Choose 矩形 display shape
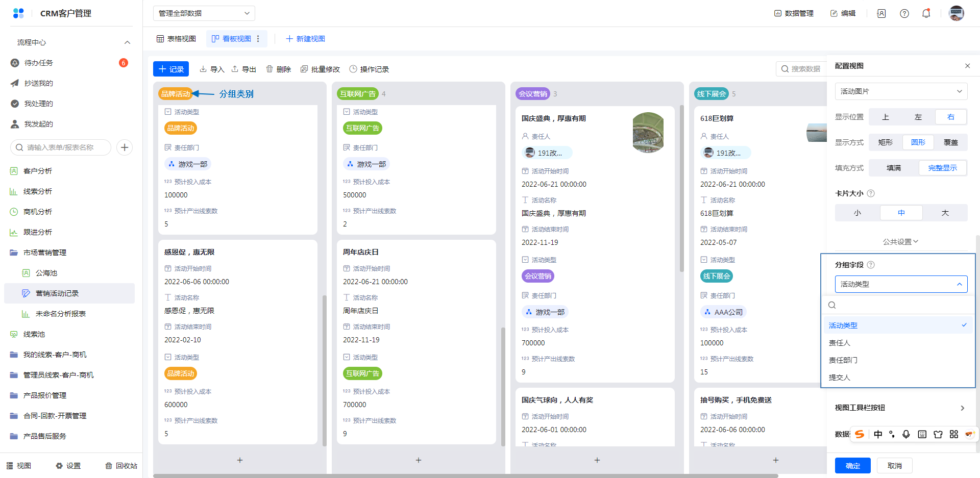Viewport: 980px width, 478px height. (x=885, y=142)
